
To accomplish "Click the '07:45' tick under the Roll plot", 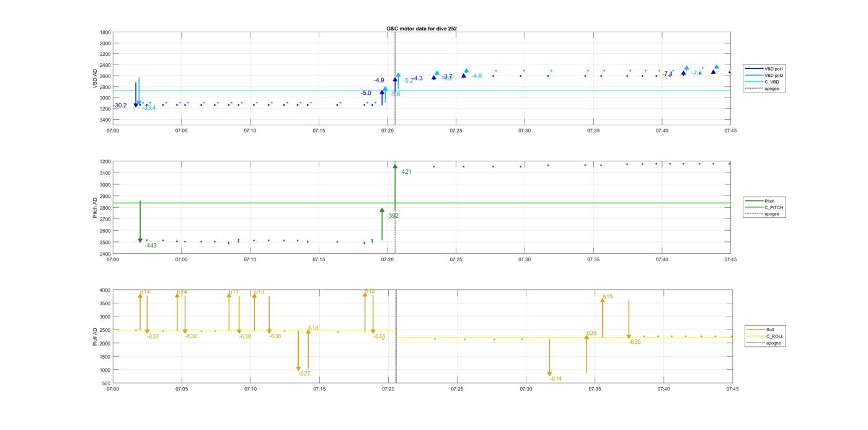I will tap(732, 389).
